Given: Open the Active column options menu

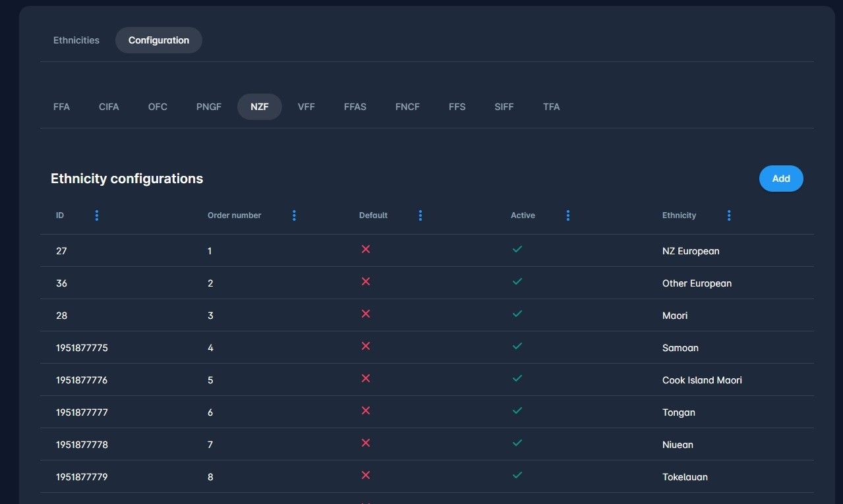Looking at the screenshot, I should [568, 215].
